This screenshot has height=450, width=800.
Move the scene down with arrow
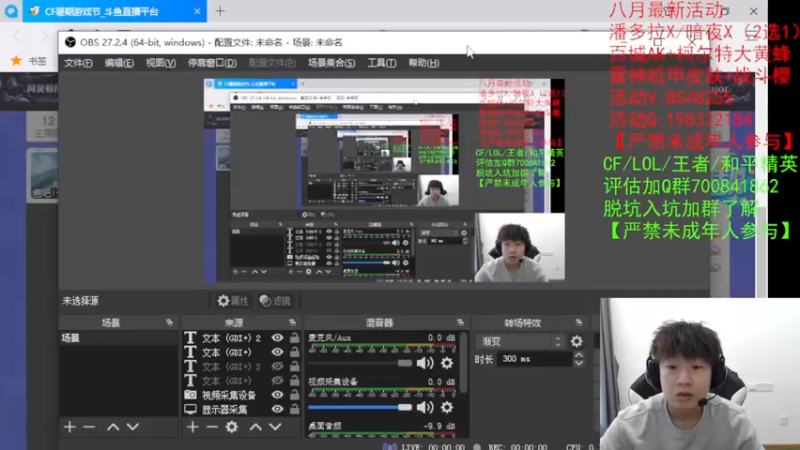(133, 427)
